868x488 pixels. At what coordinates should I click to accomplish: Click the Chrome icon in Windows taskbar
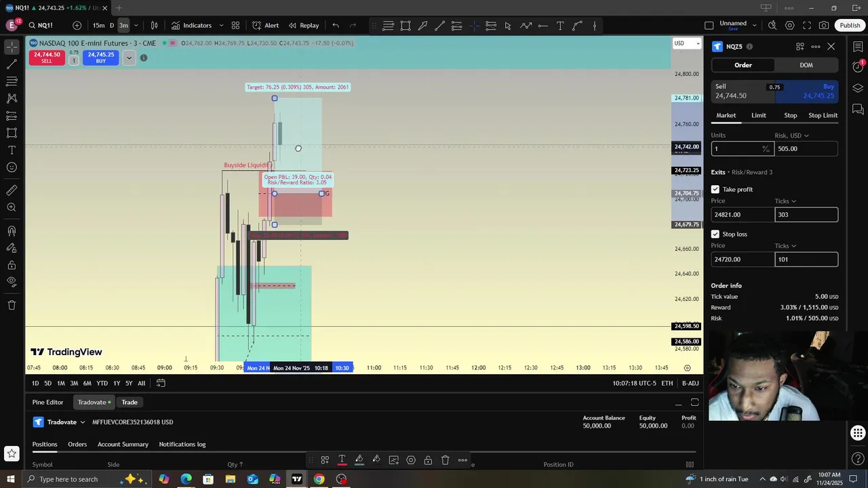click(x=319, y=479)
